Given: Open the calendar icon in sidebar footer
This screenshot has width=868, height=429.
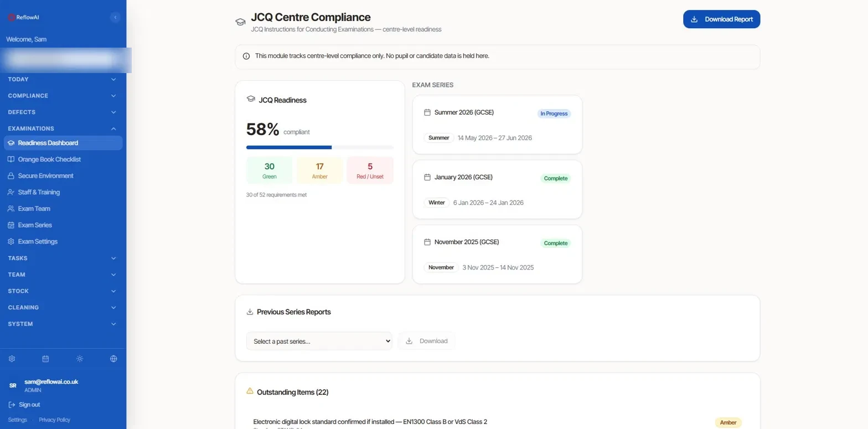Looking at the screenshot, I should pos(45,359).
